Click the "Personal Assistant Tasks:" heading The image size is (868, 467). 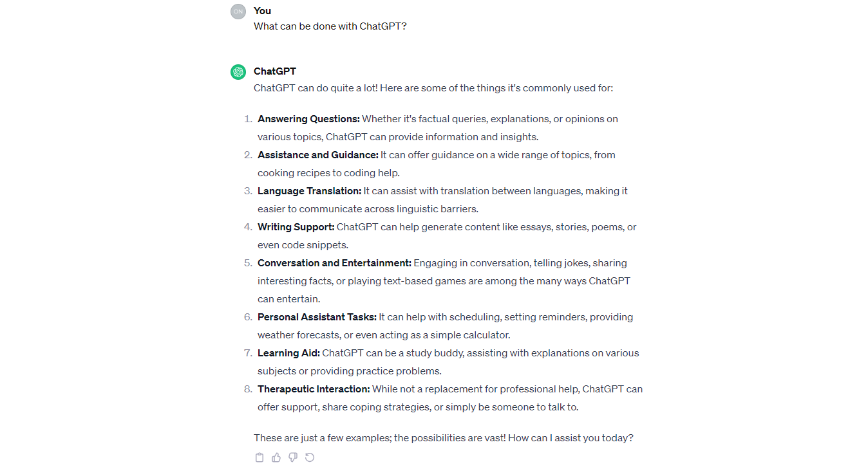click(x=317, y=317)
